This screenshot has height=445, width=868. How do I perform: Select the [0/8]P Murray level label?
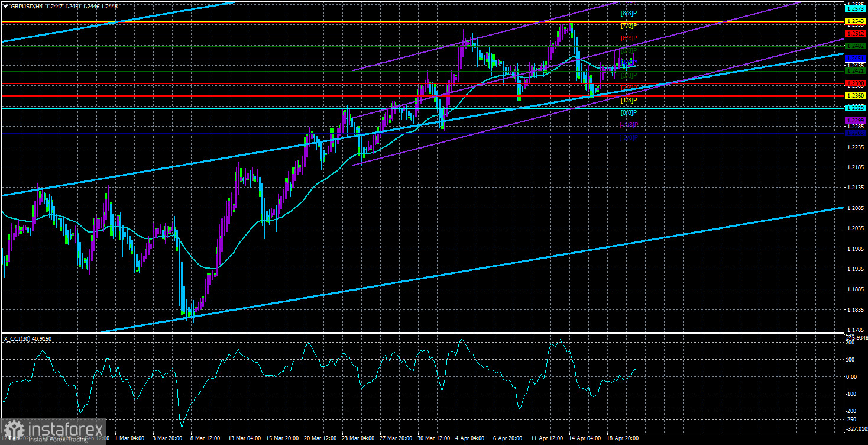629,112
